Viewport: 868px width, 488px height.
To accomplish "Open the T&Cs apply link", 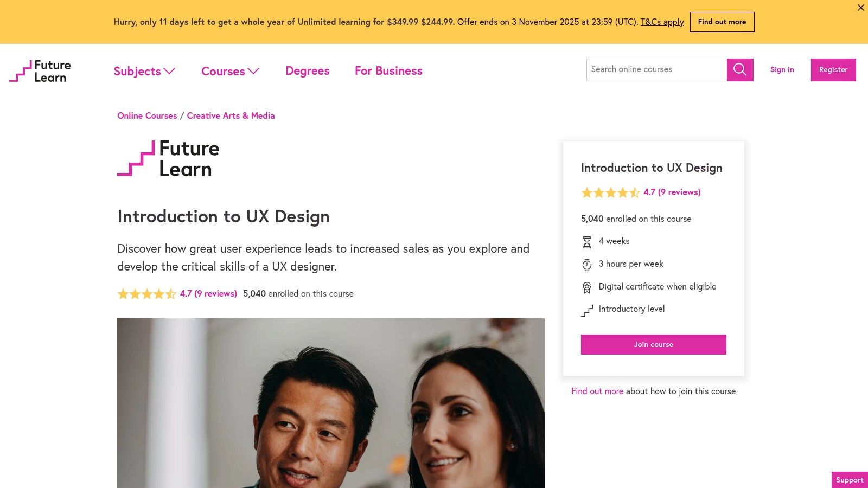I will coord(662,22).
